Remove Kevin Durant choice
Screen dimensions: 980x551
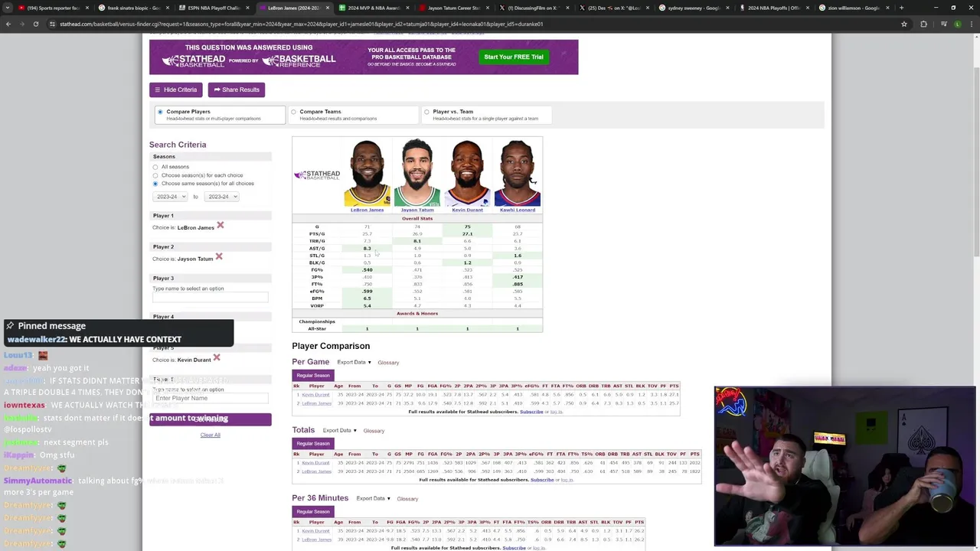tap(217, 357)
